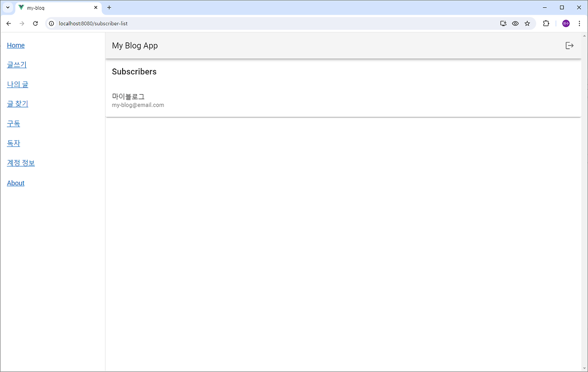Close the my-blog tab
Image resolution: width=588 pixels, height=372 pixels.
coord(96,8)
